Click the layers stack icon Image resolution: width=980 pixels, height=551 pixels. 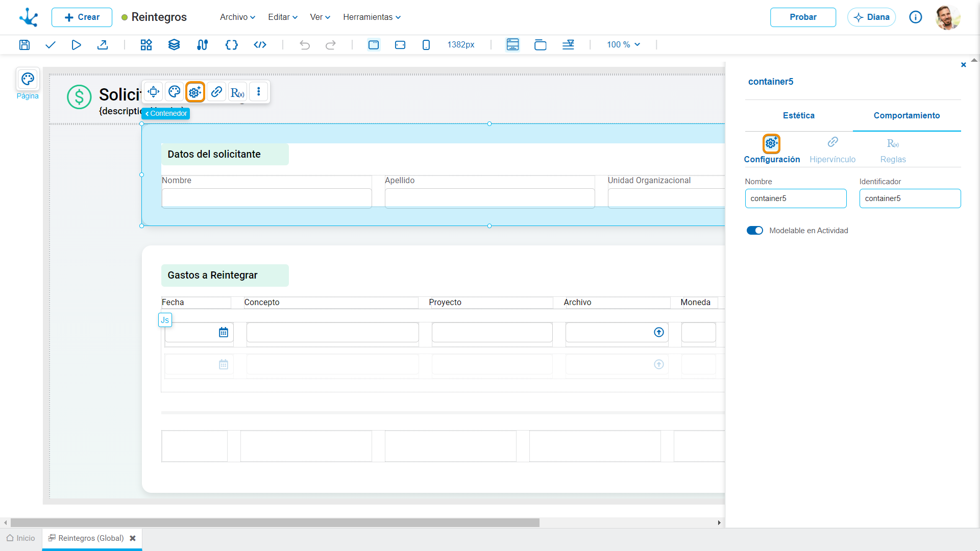(174, 45)
